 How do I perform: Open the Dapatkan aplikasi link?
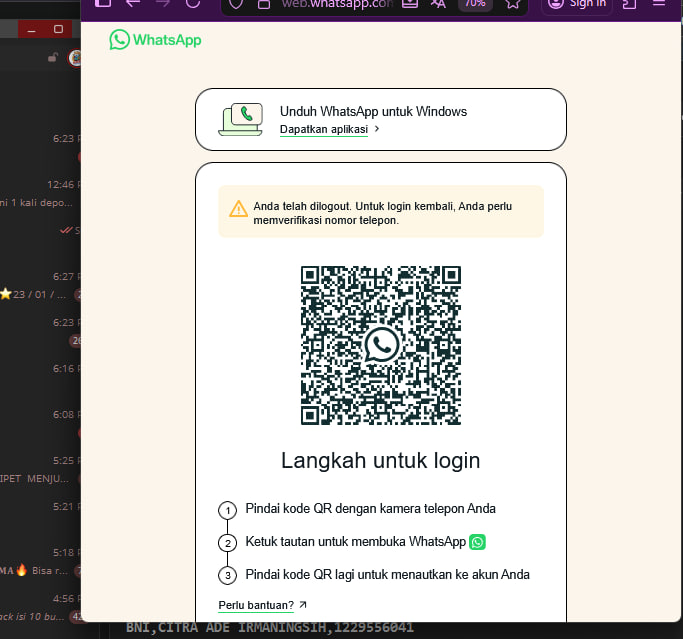pyautogui.click(x=324, y=129)
